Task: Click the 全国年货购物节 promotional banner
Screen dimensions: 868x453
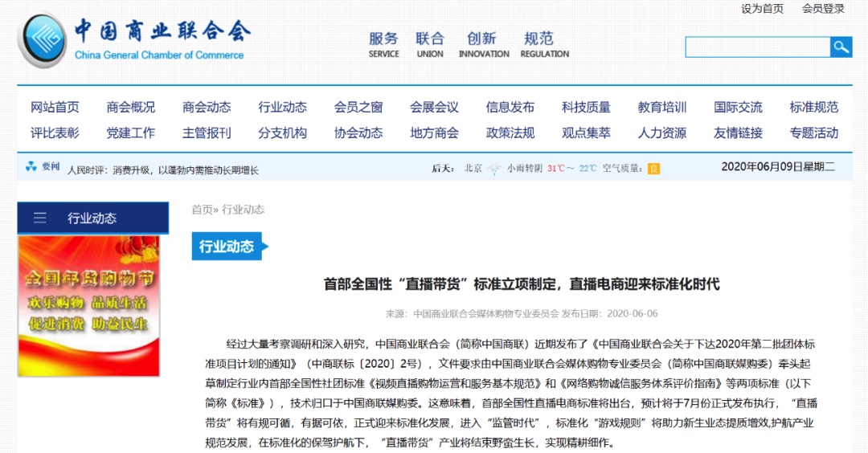Action: pyautogui.click(x=88, y=306)
